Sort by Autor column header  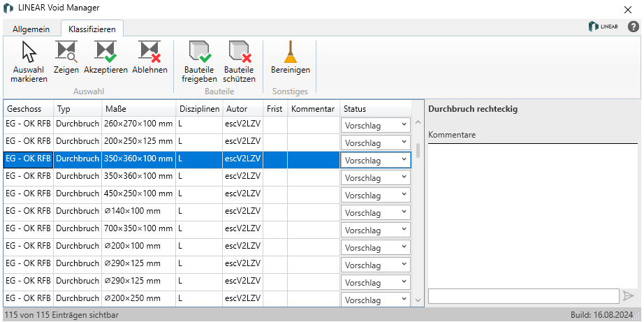point(243,109)
